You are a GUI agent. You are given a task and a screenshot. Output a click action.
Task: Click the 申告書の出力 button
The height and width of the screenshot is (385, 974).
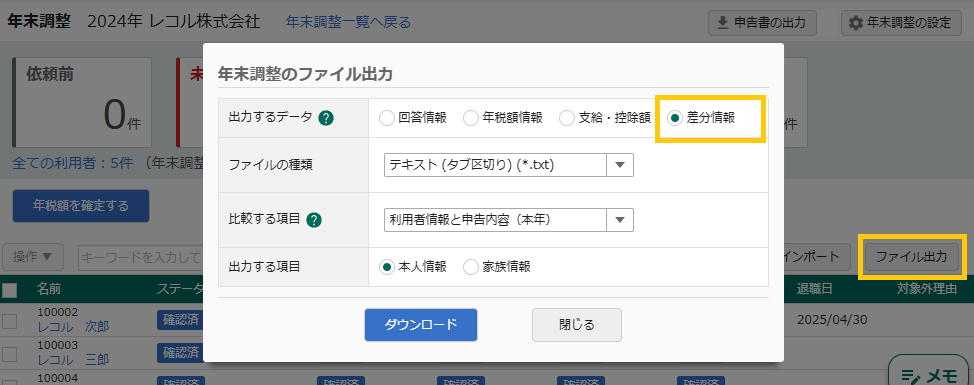click(x=762, y=23)
